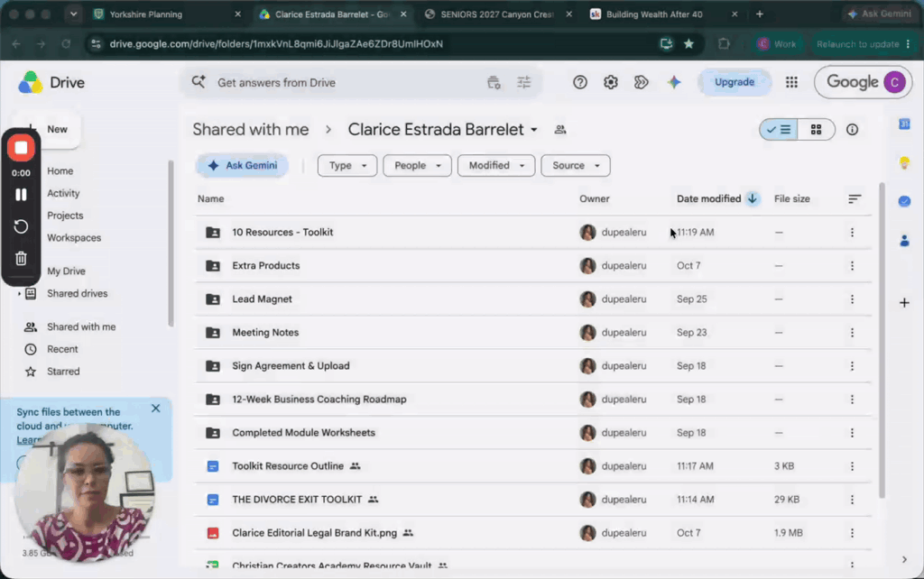The height and width of the screenshot is (579, 924).
Task: Open Drive support help icon
Action: pos(580,82)
